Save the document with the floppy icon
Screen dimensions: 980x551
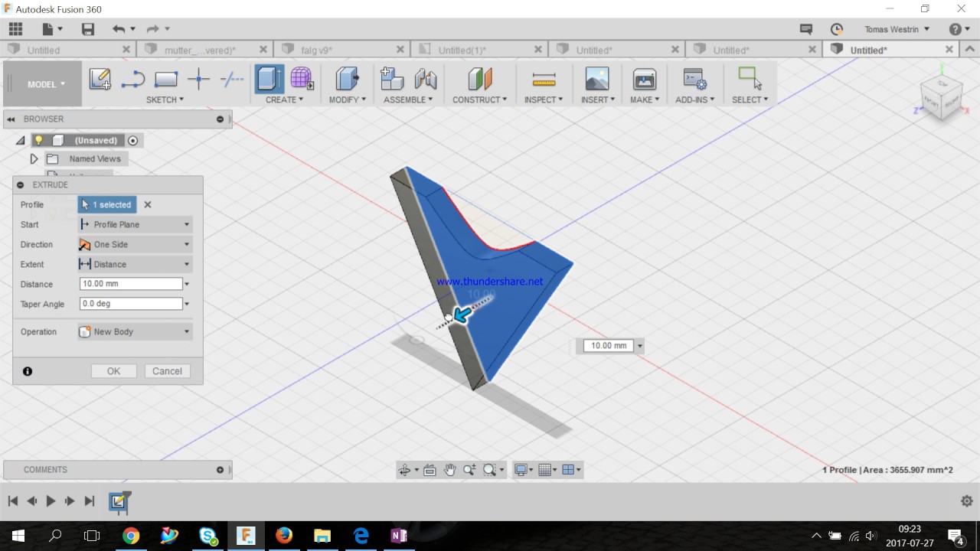pos(88,29)
